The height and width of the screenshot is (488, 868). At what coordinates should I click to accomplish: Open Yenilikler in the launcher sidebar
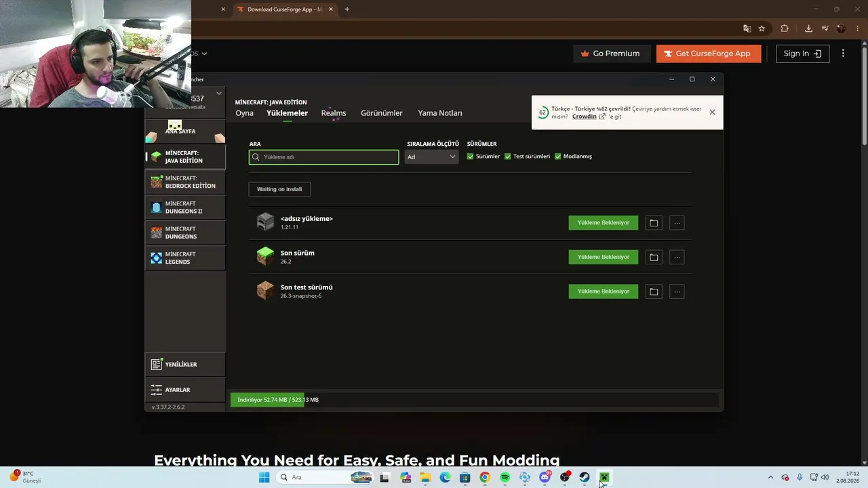(185, 365)
